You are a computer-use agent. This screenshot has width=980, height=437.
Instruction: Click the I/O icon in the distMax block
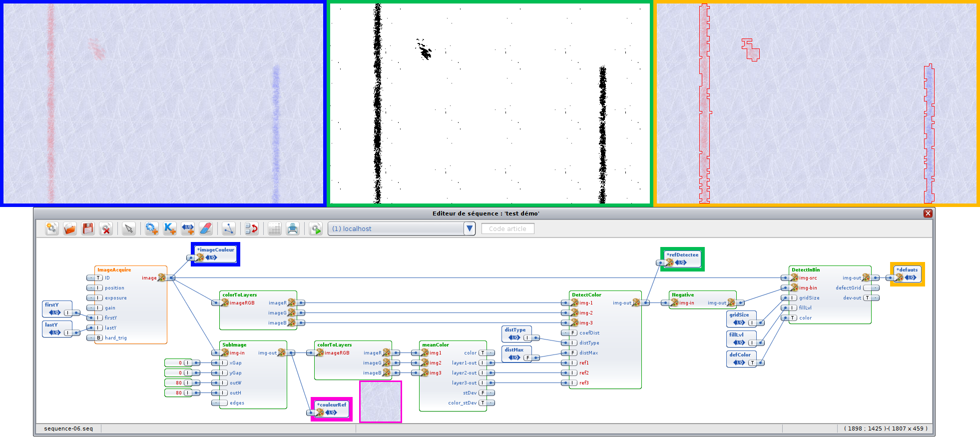[x=514, y=357]
